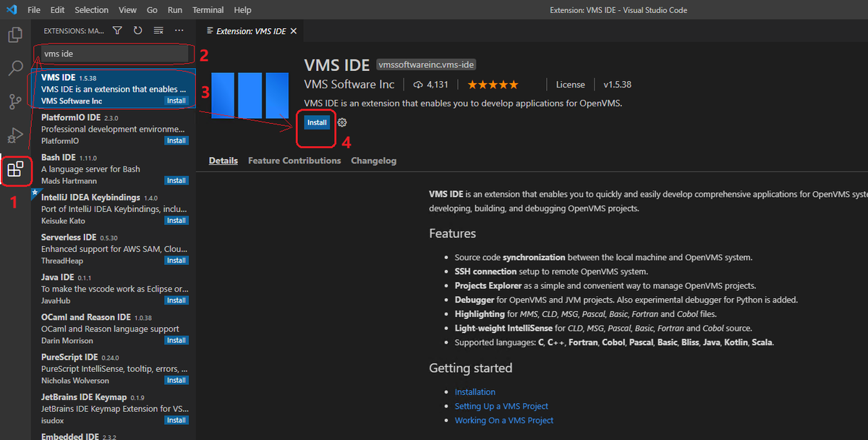The image size is (868, 440).
Task: Filter extensions using the funnel icon
Action: pyautogui.click(x=117, y=30)
